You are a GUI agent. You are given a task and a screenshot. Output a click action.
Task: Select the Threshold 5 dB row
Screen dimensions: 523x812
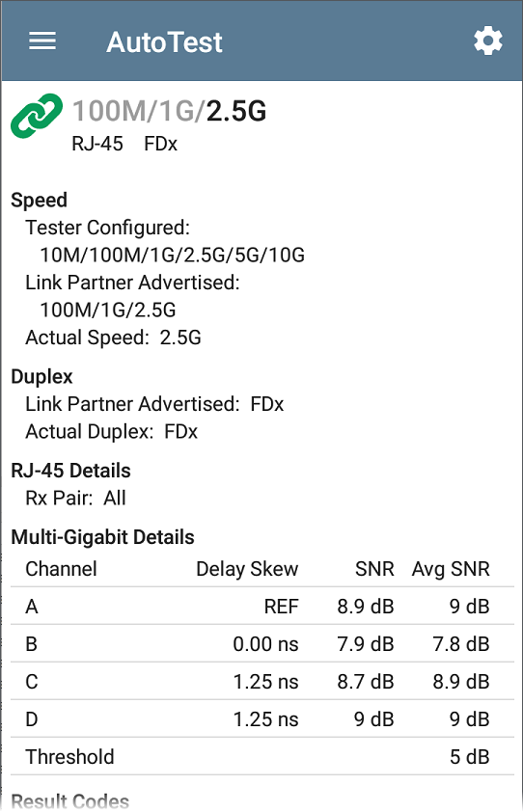tap(262, 757)
